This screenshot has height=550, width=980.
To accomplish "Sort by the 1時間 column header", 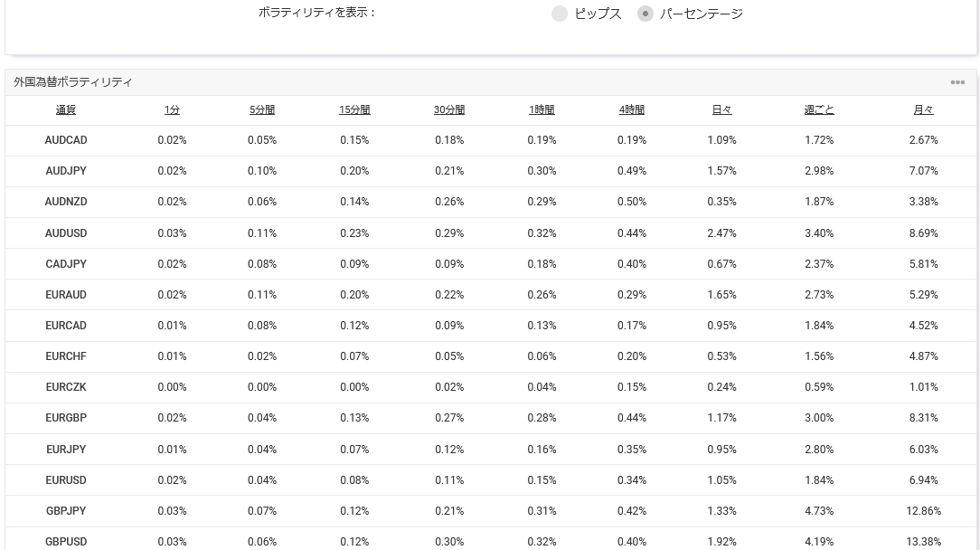I will [542, 109].
